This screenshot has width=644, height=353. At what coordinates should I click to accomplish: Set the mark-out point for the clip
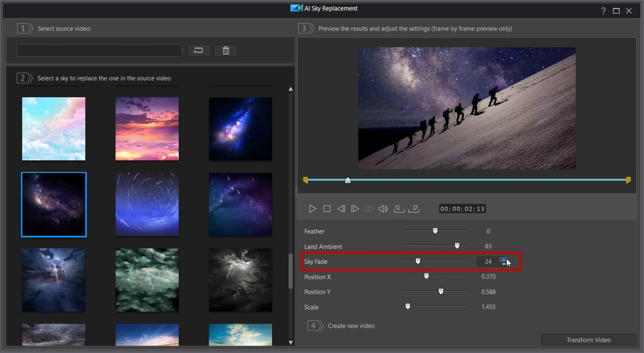tap(413, 208)
